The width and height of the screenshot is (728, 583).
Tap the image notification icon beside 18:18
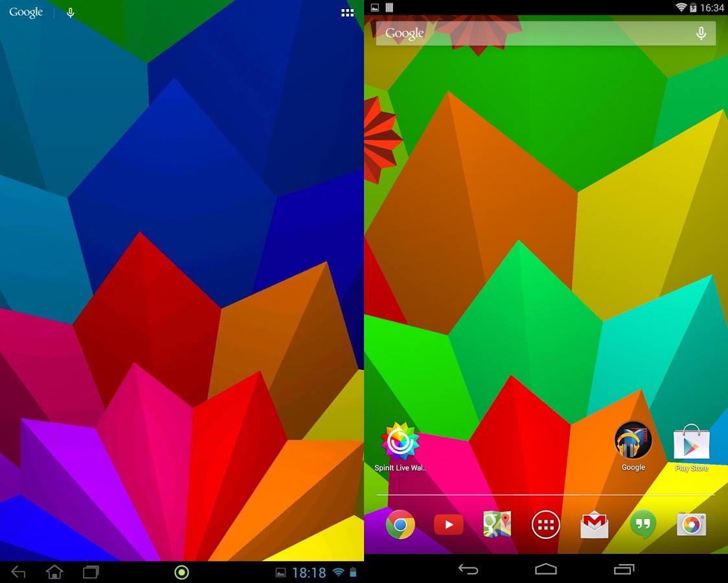point(280,573)
